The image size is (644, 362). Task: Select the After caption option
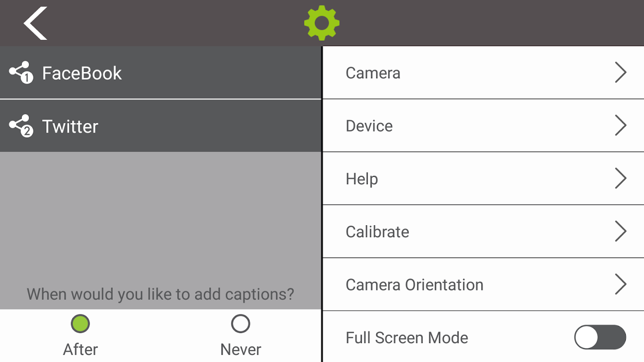pos(81,324)
